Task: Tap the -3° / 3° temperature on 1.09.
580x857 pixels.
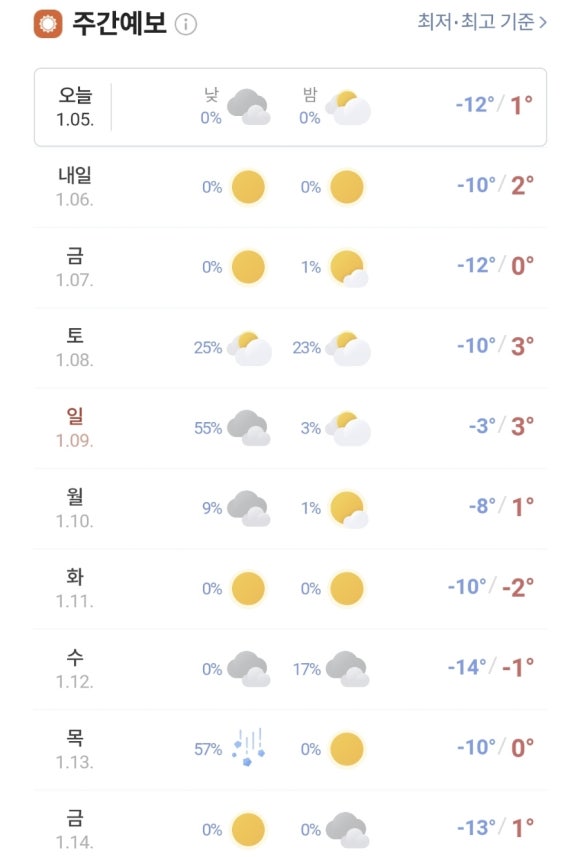Action: point(501,426)
